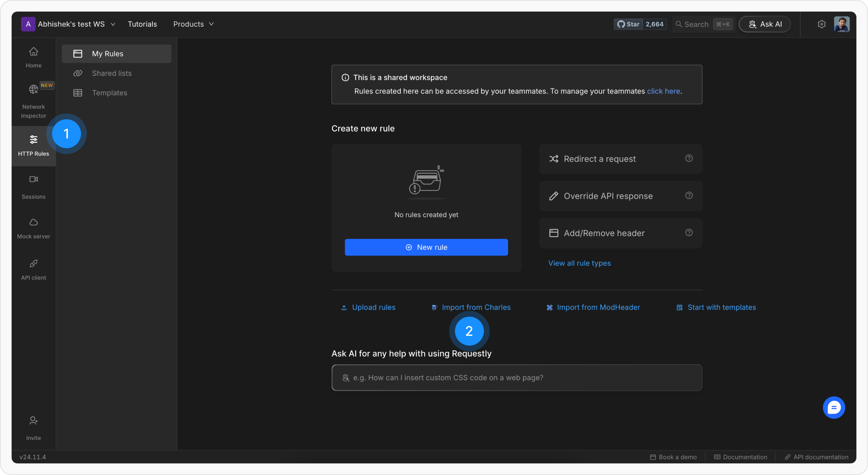Click View all rule types link
Screen dimensions: 868x475
click(x=579, y=263)
